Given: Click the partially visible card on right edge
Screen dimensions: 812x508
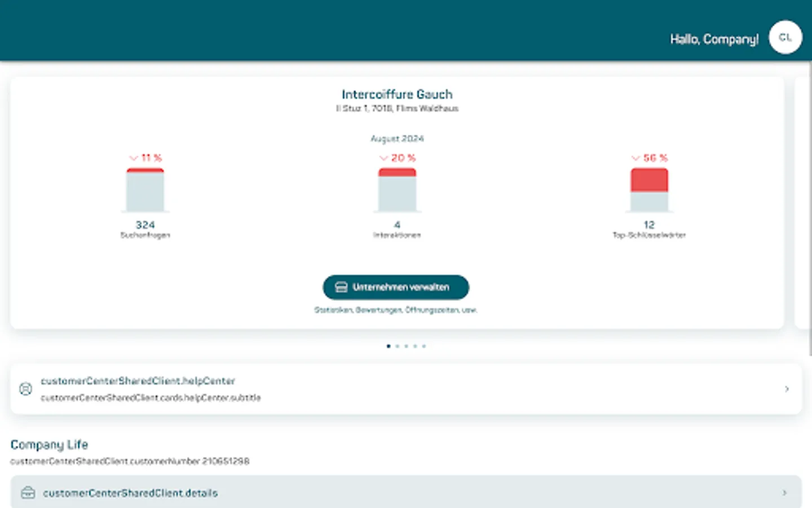Looking at the screenshot, I should (807, 203).
